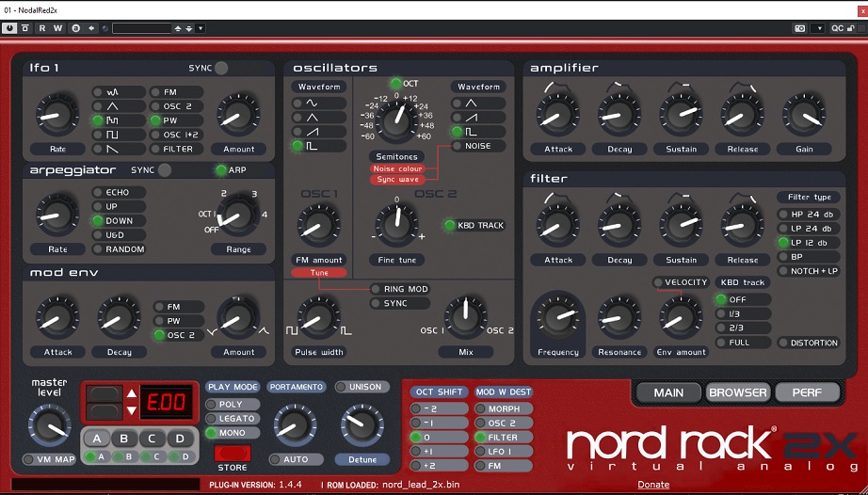The image size is (868, 495).
Task: Select OSC 2 NOISE option
Action: coord(478,146)
